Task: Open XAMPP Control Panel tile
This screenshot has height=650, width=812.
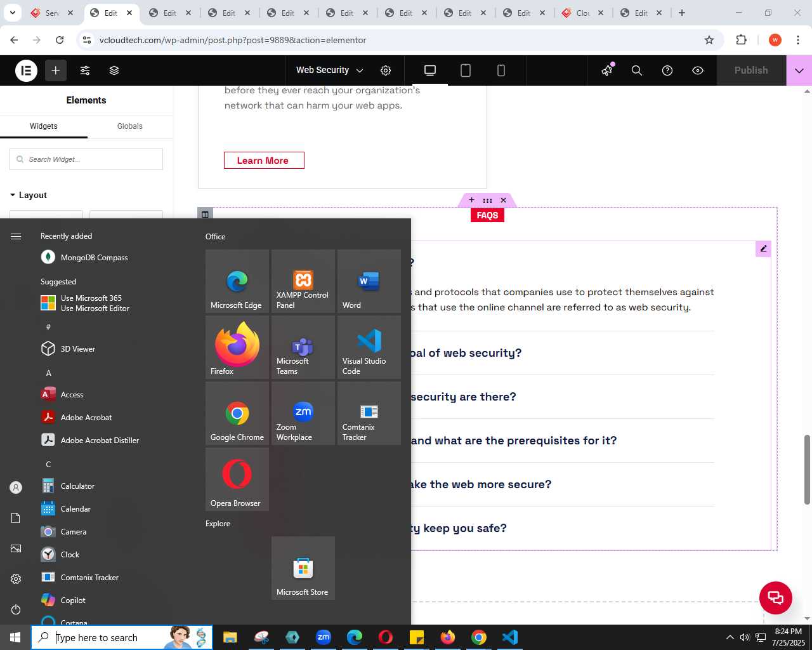Action: coord(303,281)
